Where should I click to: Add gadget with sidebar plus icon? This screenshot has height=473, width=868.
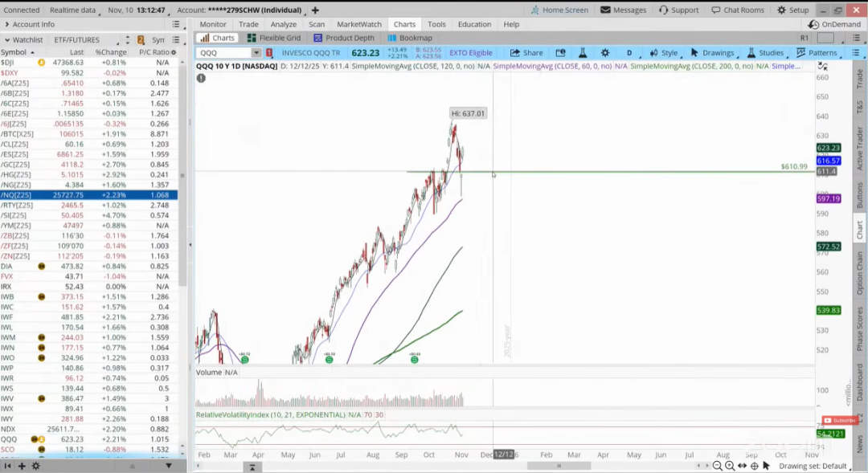click(x=22, y=466)
